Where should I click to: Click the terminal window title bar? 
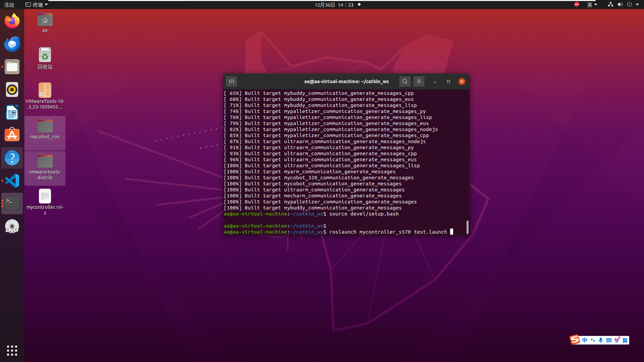point(346,81)
